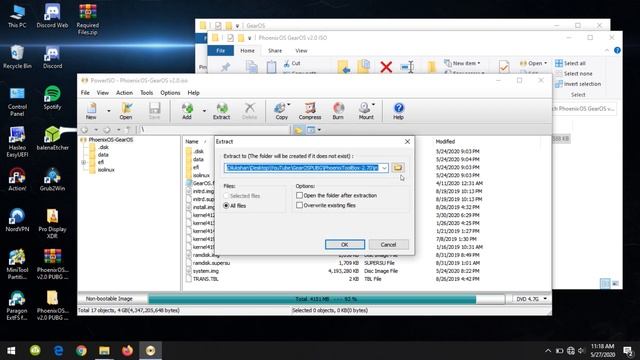Open Firefox from the taskbar
This screenshot has width=640, height=360.
point(127,350)
